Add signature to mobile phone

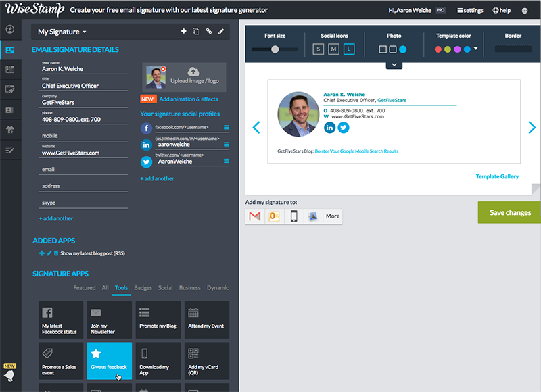pos(294,216)
